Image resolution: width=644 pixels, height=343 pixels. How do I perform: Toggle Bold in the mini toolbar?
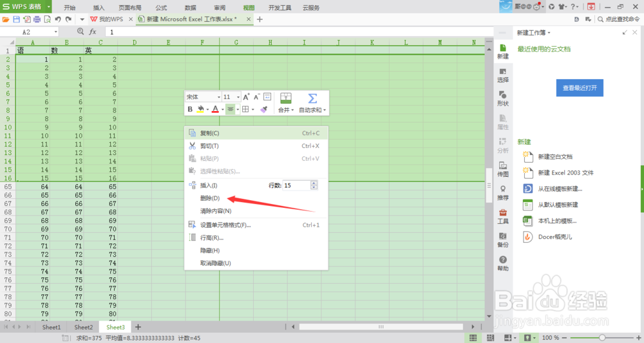pyautogui.click(x=190, y=109)
